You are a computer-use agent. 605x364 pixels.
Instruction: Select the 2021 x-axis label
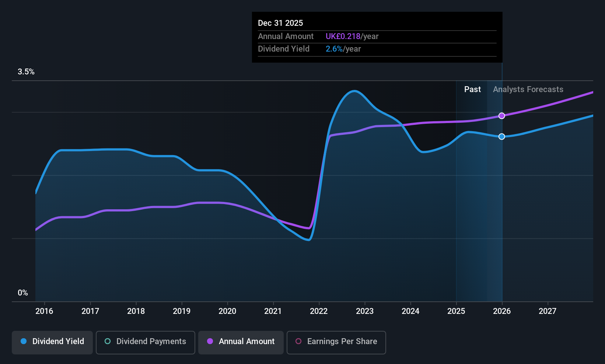tap(273, 311)
